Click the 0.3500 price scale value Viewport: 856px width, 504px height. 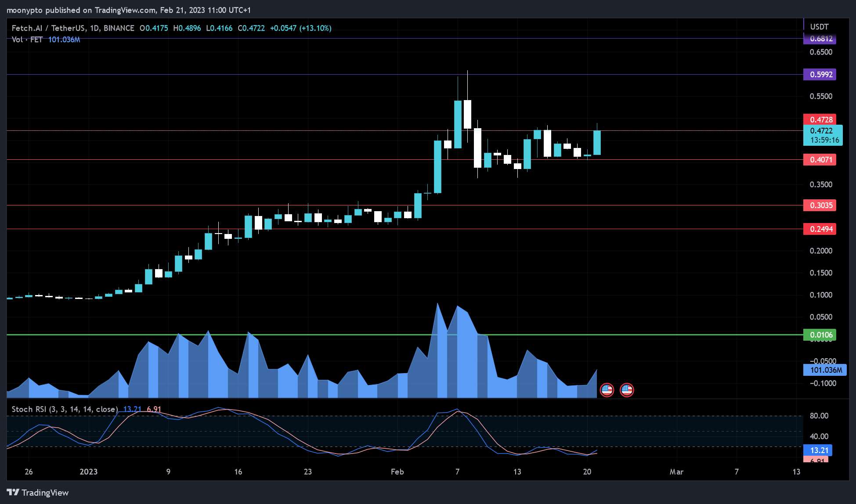[821, 185]
